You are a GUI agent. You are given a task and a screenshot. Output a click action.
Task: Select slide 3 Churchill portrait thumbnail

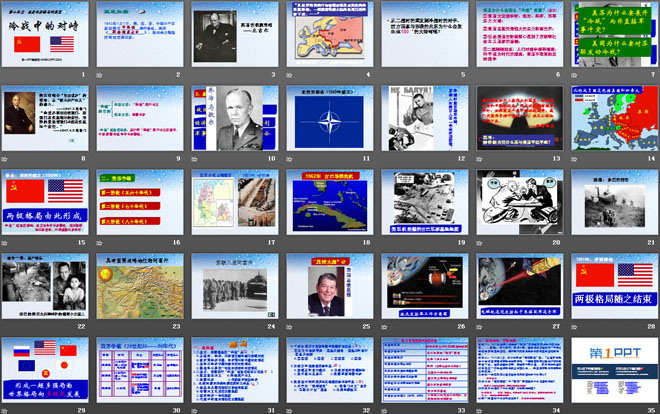pos(235,34)
